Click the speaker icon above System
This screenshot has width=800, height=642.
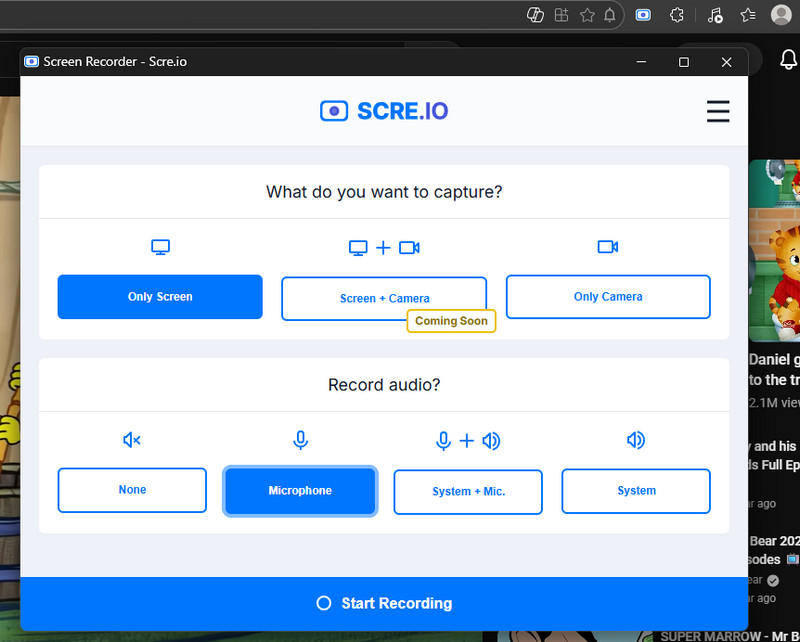(636, 440)
